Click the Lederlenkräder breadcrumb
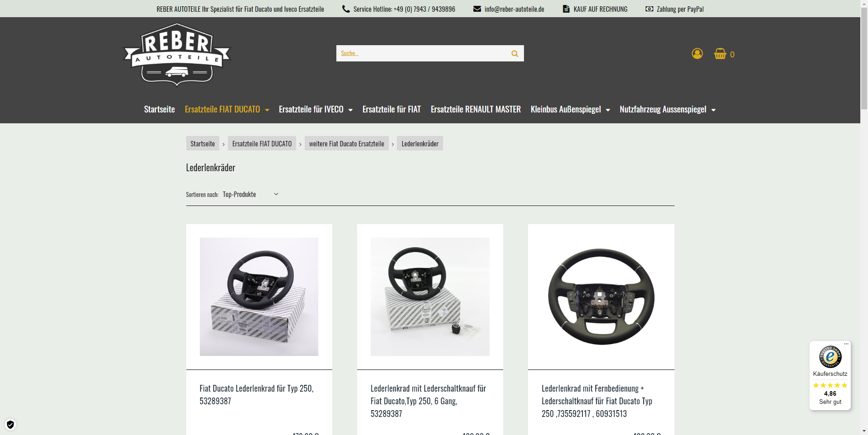The image size is (868, 435). click(x=420, y=144)
